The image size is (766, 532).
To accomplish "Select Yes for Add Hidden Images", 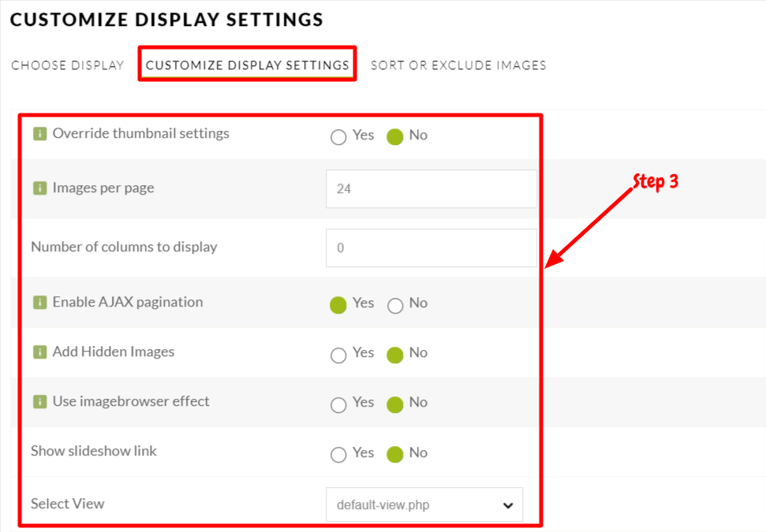I will click(x=338, y=355).
